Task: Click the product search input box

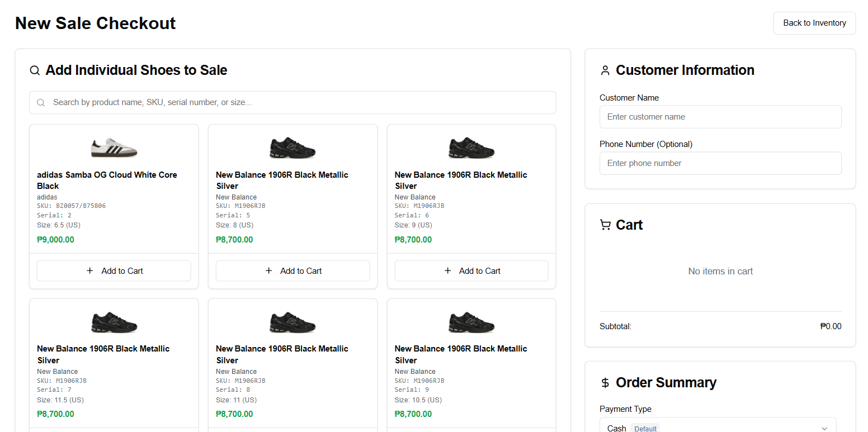Action: pyautogui.click(x=299, y=103)
